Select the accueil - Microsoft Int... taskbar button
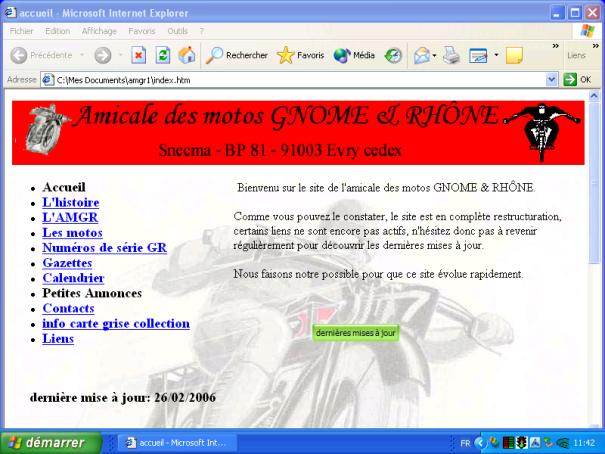The height and width of the screenshot is (454, 605). [x=176, y=443]
